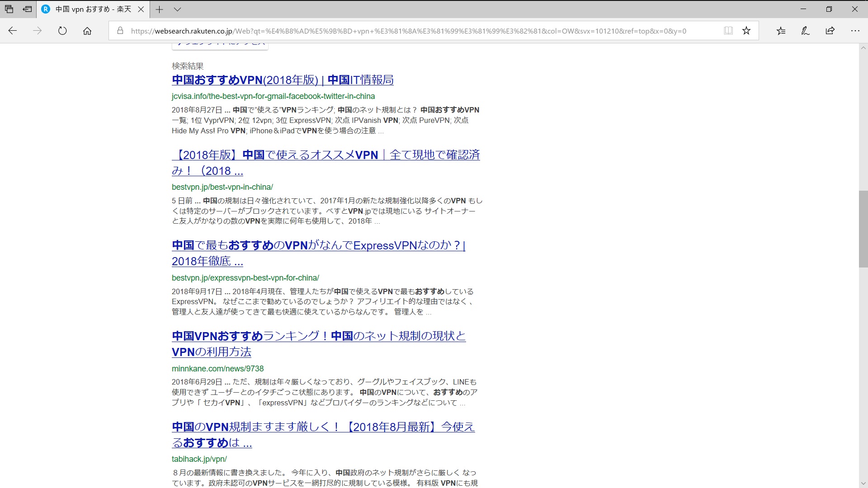Click the lock site-info icon
The height and width of the screenshot is (488, 868).
pos(120,31)
